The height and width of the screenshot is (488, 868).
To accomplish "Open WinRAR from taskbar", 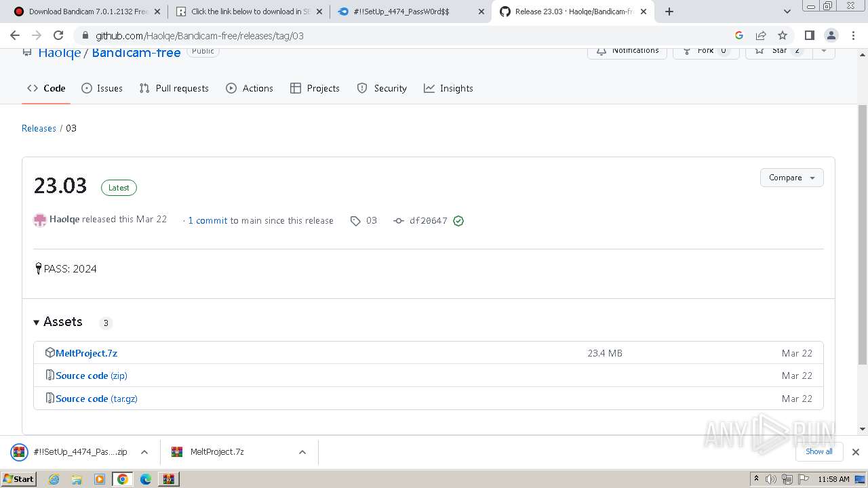I will pos(168,479).
